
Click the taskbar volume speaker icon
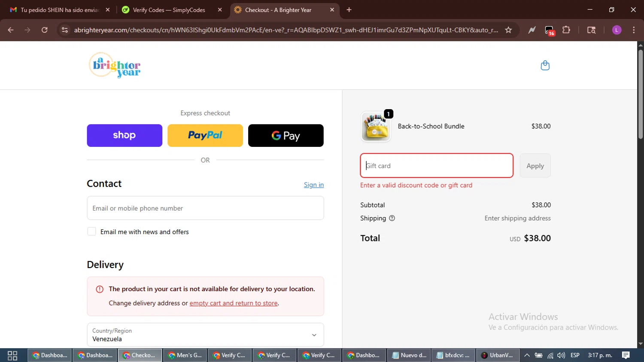[561, 355]
